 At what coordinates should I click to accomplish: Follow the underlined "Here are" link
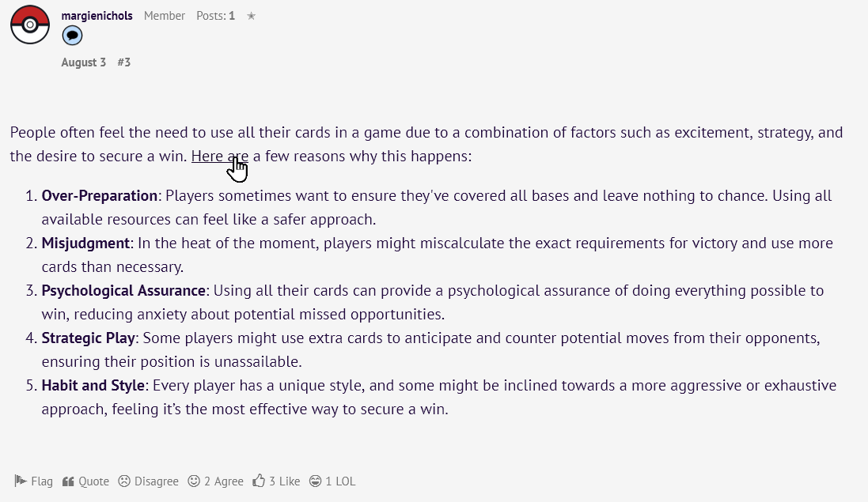(220, 156)
